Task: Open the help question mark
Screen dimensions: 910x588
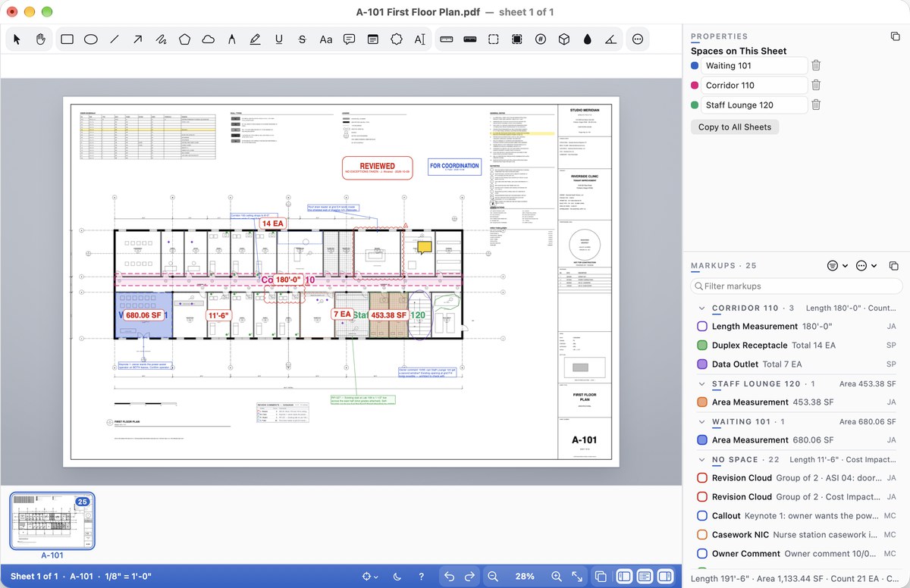Action: point(422,577)
